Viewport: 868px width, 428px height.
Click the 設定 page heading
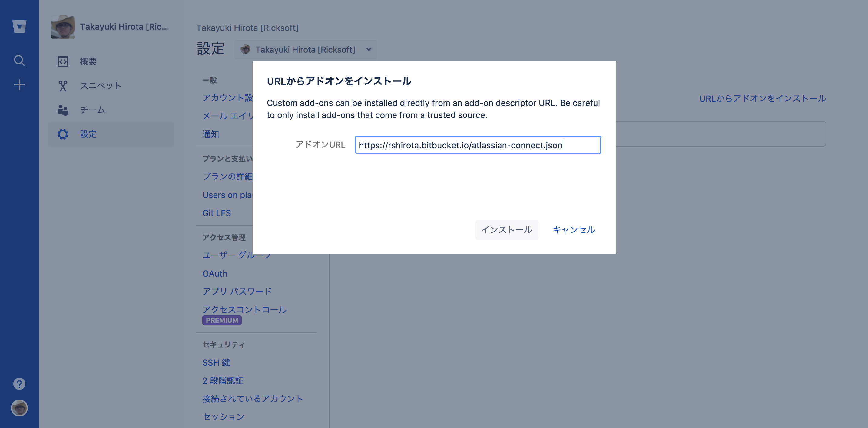coord(210,48)
